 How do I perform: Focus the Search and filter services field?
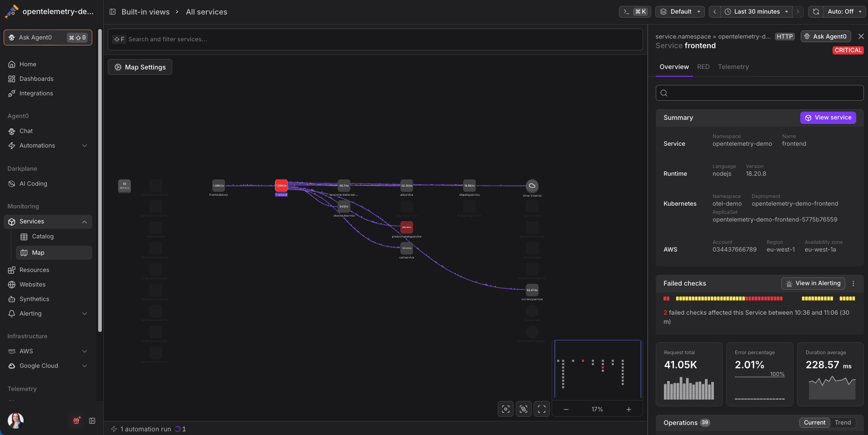375,40
